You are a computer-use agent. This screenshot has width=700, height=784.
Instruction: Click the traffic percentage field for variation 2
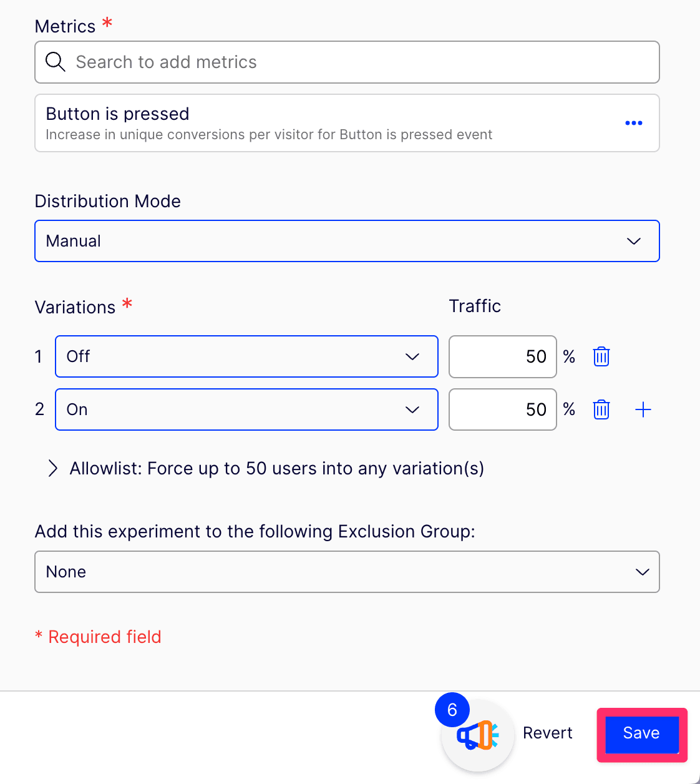[502, 409]
